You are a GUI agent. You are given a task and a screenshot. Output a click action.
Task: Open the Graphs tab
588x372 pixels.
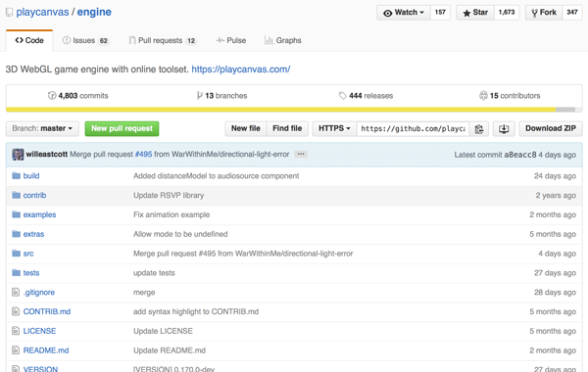pos(283,40)
